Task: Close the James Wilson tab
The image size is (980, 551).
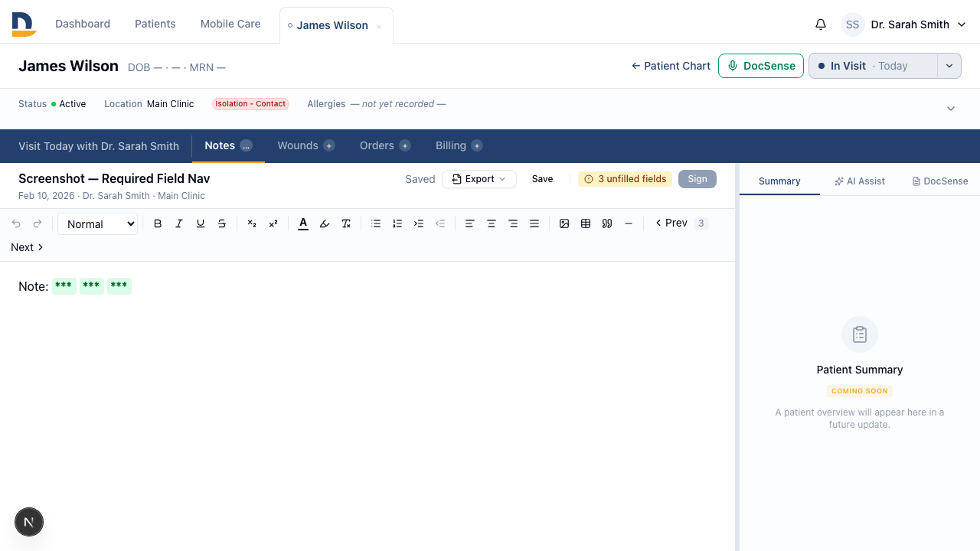Action: [379, 27]
